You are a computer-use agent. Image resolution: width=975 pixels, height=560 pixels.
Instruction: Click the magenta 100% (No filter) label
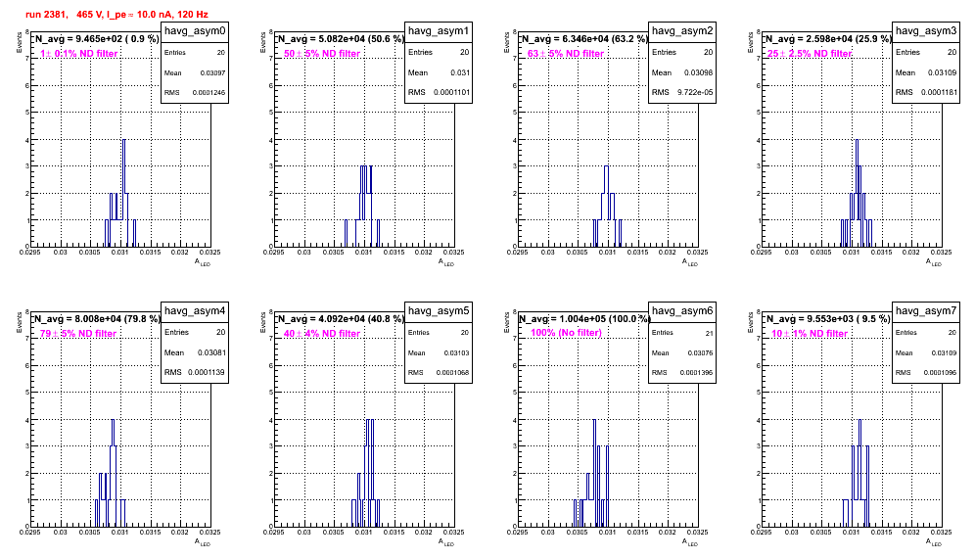566,333
